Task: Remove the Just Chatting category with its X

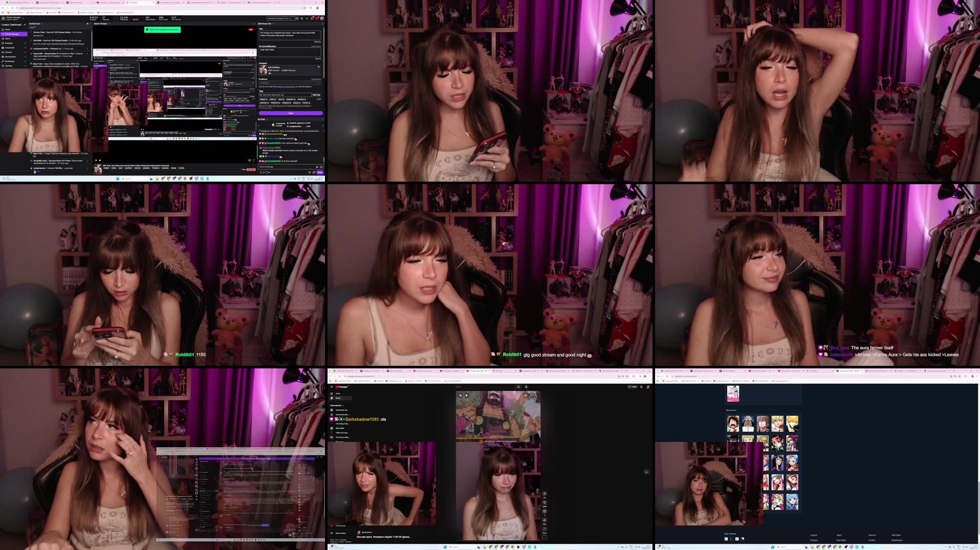Action: pos(319,67)
